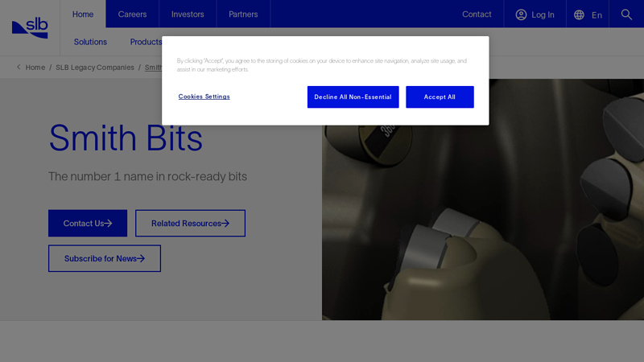Open search with the magnifier icon
Image resolution: width=644 pixels, height=362 pixels.
pos(626,14)
